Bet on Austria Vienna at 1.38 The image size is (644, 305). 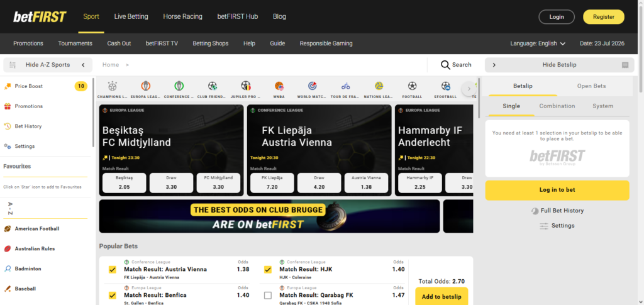pos(367,182)
